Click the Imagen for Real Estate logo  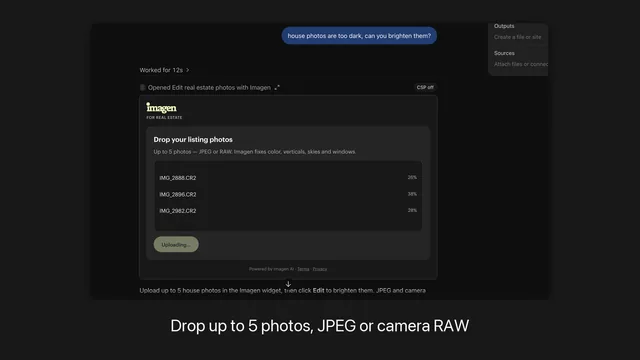click(164, 111)
